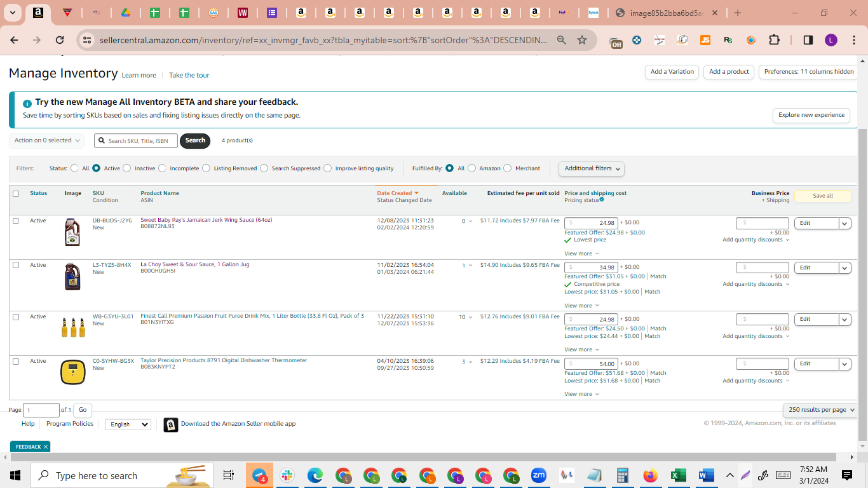
Task: Click the Add a Variation button
Action: pyautogui.click(x=672, y=72)
